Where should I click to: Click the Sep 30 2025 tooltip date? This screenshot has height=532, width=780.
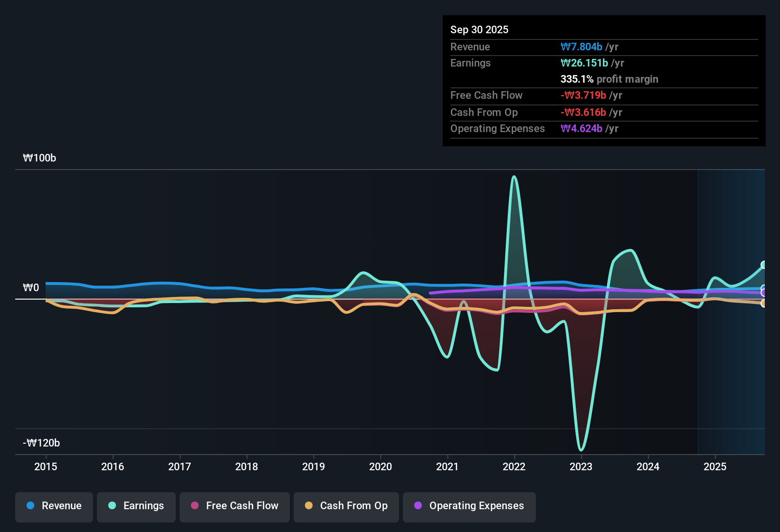click(x=479, y=30)
